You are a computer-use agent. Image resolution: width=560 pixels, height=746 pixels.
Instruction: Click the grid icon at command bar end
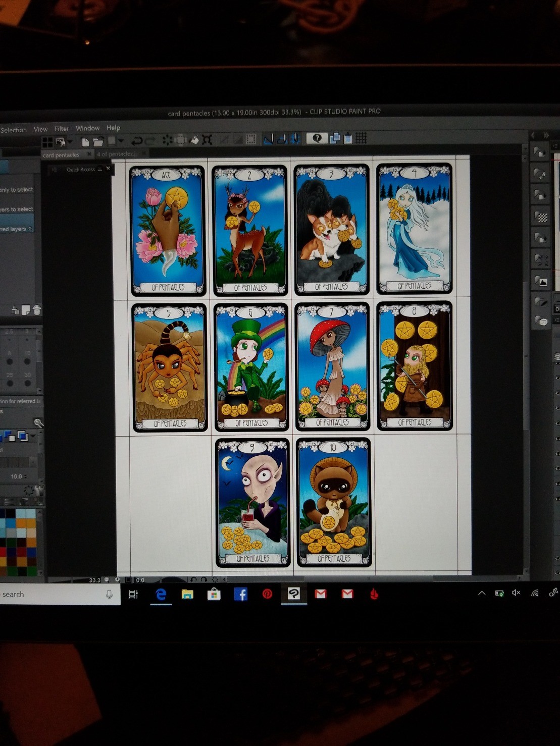click(x=361, y=138)
